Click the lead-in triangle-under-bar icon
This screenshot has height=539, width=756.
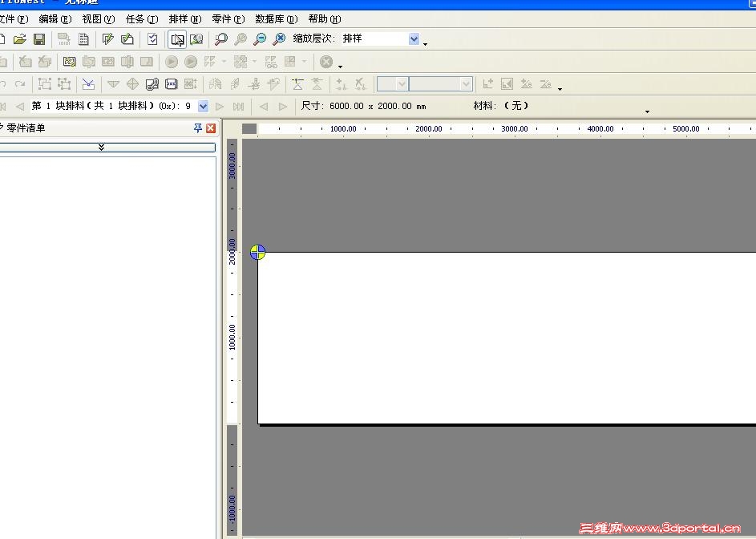[x=297, y=84]
